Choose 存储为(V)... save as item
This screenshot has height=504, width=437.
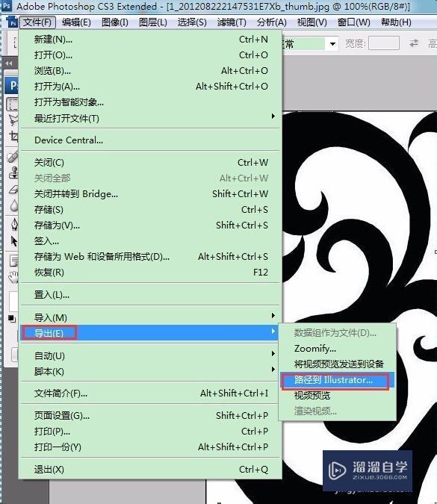151,225
